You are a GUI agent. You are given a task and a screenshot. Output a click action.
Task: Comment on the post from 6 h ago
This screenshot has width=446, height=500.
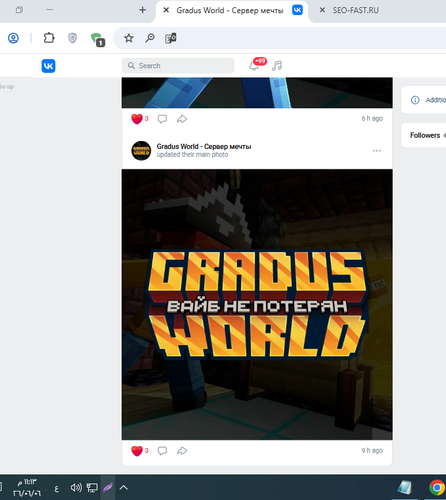(162, 119)
